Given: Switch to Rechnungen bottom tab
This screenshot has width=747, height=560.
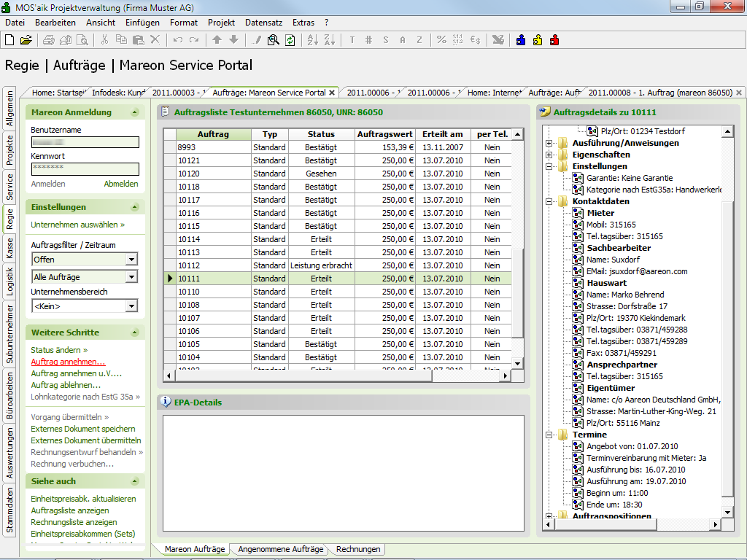Looking at the screenshot, I should click(358, 549).
